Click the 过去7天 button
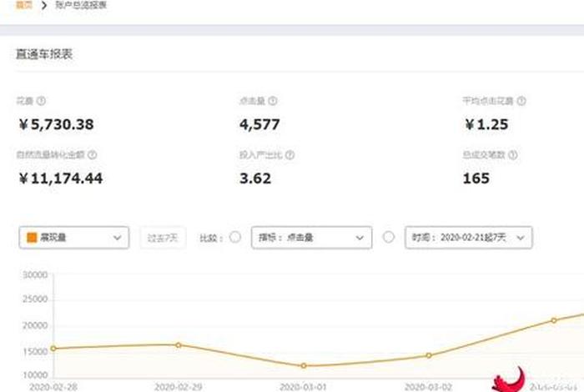The height and width of the screenshot is (392, 584). [163, 237]
